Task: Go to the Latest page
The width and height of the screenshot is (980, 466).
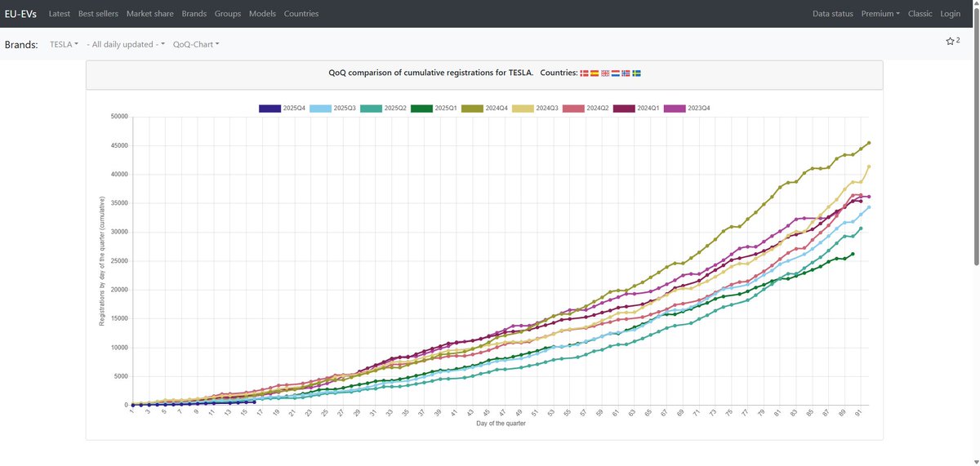Action: (60, 14)
